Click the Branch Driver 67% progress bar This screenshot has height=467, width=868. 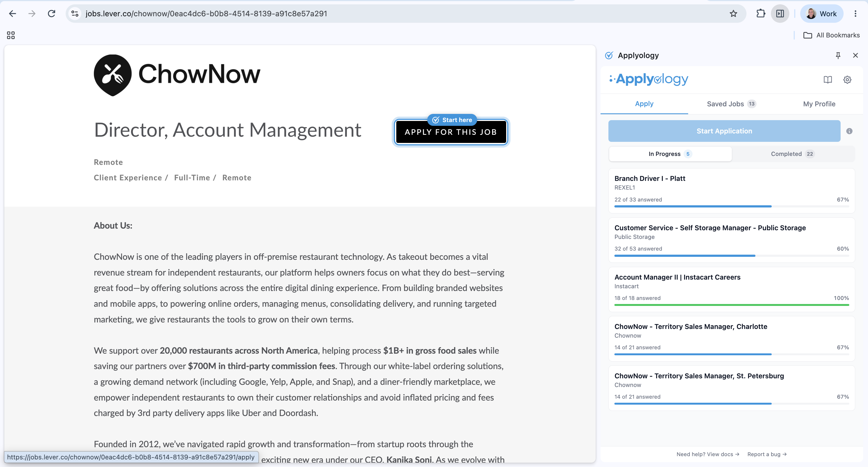(x=732, y=206)
